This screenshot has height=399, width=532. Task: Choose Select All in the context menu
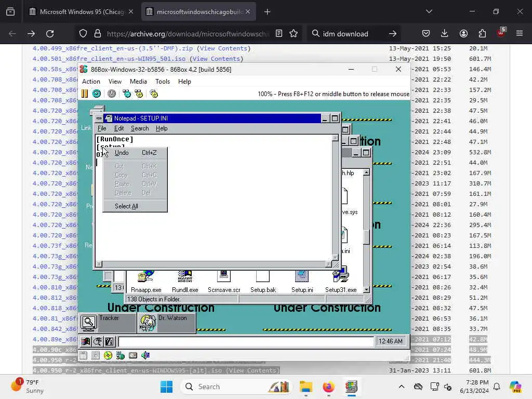coord(135,206)
